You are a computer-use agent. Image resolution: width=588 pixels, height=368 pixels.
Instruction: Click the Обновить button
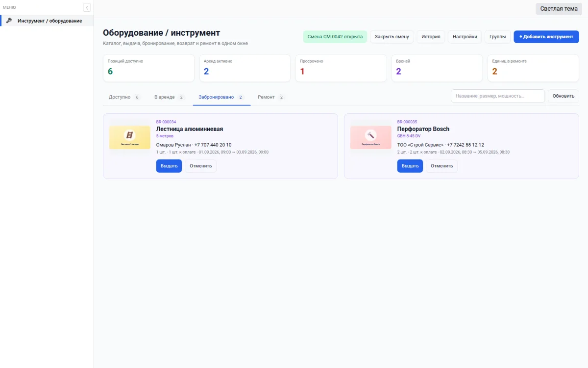pos(563,96)
